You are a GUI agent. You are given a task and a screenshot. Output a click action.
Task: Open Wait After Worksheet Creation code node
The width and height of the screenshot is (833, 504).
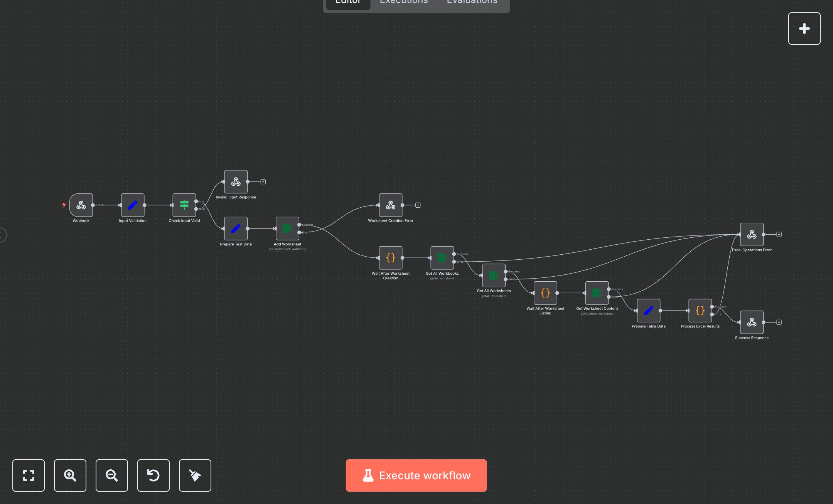click(x=391, y=258)
